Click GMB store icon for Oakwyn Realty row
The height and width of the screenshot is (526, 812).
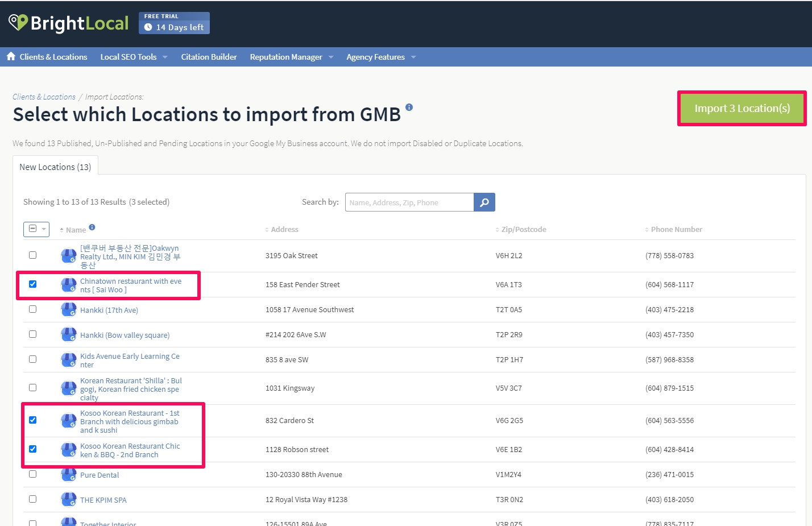(x=69, y=256)
